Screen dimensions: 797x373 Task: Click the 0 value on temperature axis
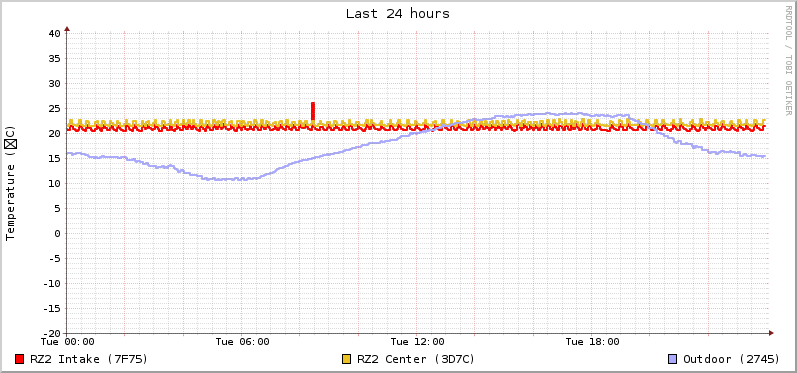click(x=58, y=234)
